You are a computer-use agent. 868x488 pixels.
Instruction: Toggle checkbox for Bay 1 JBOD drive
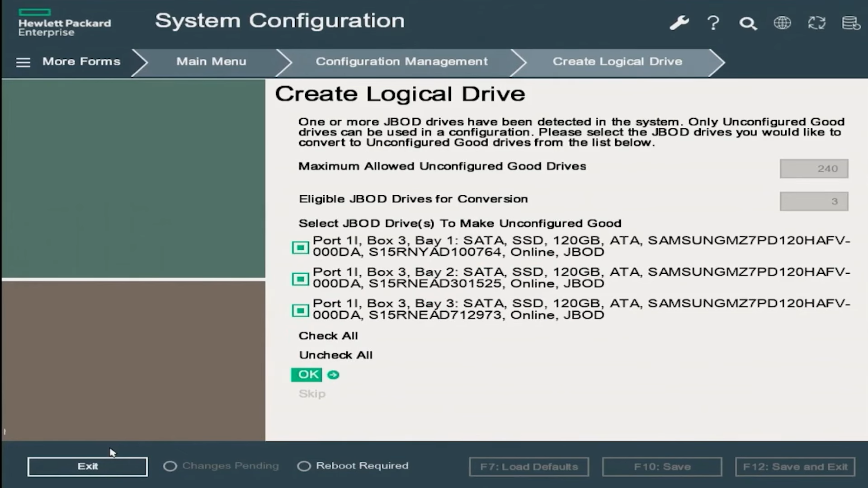[x=300, y=248]
